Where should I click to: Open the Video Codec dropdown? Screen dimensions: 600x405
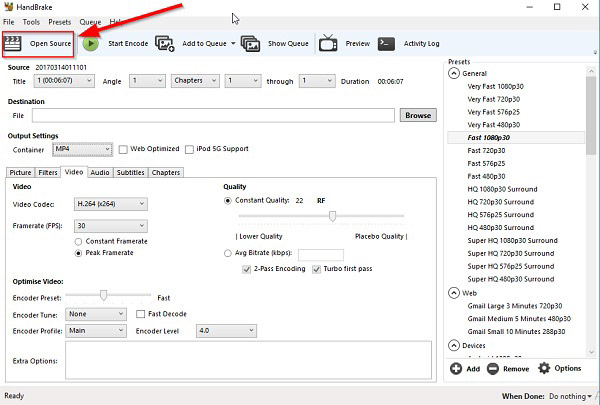point(111,204)
